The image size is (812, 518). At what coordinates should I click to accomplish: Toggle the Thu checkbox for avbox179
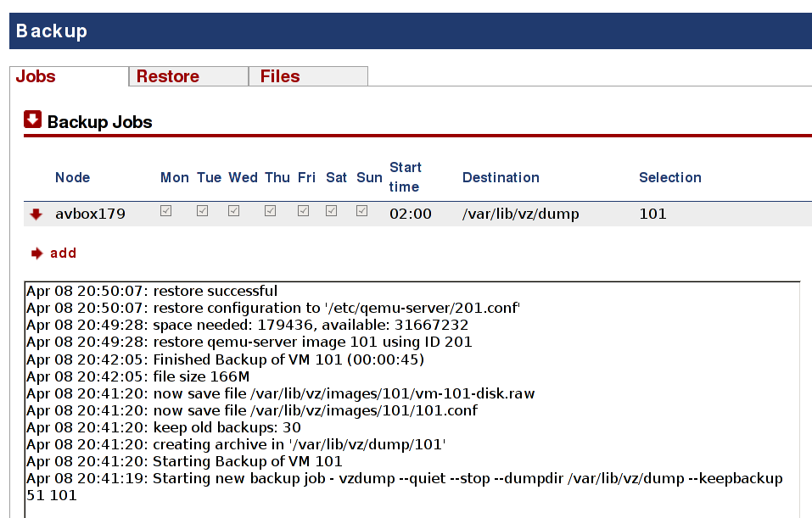(271, 210)
